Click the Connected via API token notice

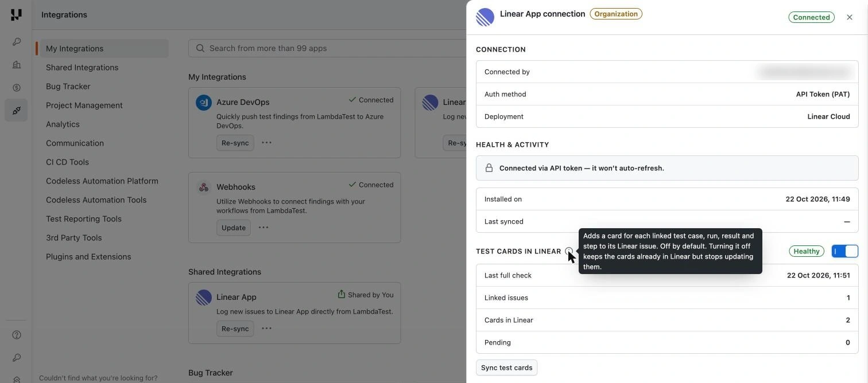(x=667, y=168)
